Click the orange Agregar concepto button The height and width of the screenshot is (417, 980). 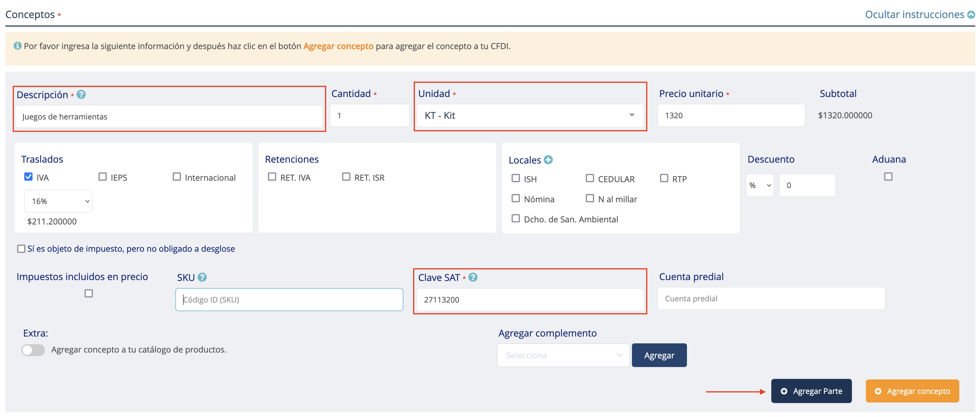tap(912, 391)
